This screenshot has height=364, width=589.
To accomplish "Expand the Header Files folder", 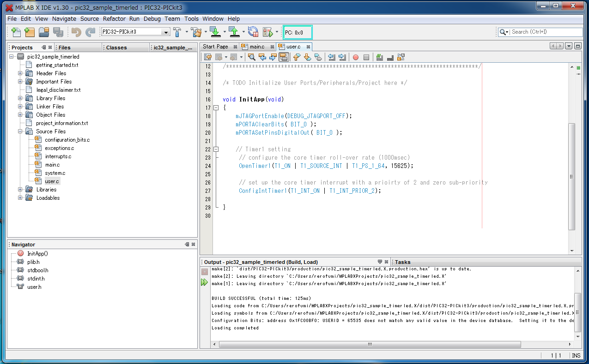I will [20, 73].
